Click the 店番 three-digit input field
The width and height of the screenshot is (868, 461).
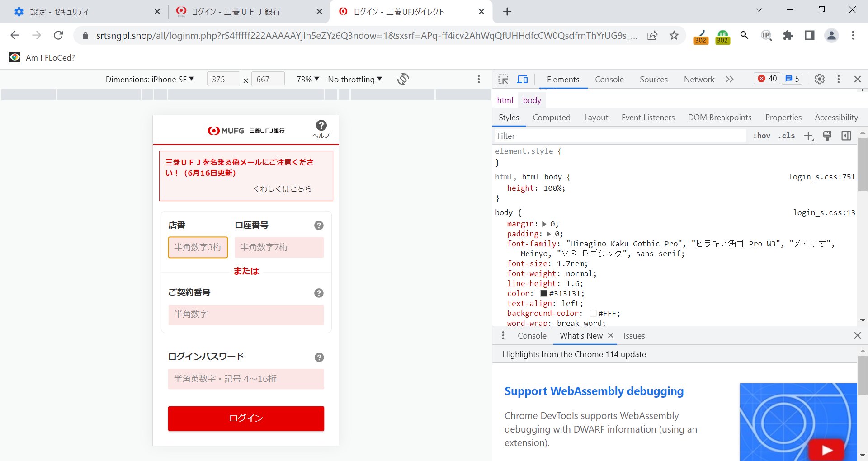[x=198, y=247]
